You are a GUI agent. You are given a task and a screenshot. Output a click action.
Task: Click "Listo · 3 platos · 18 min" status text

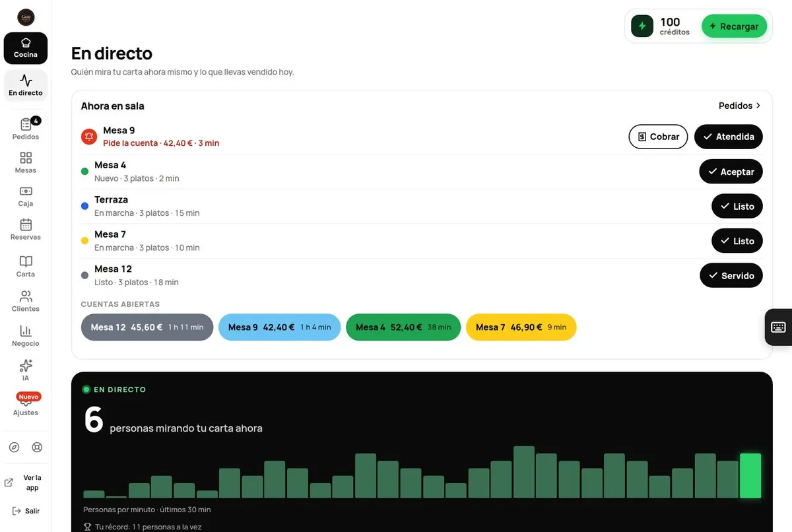[137, 283]
